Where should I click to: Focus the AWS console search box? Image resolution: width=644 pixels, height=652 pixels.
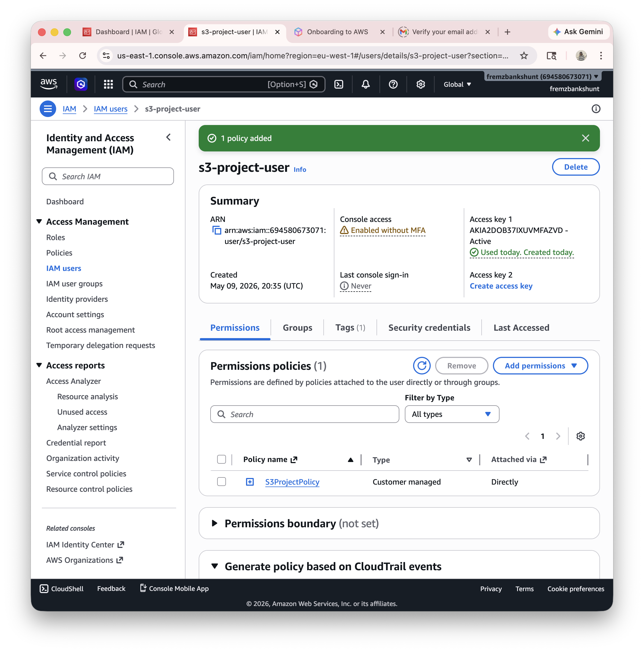point(224,84)
